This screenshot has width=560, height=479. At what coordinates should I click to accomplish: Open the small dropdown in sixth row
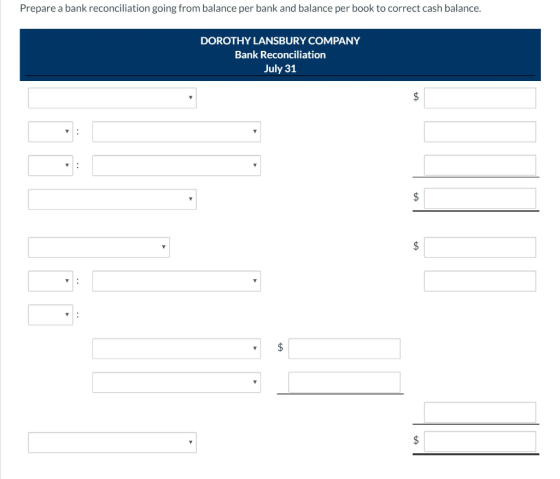[50, 281]
